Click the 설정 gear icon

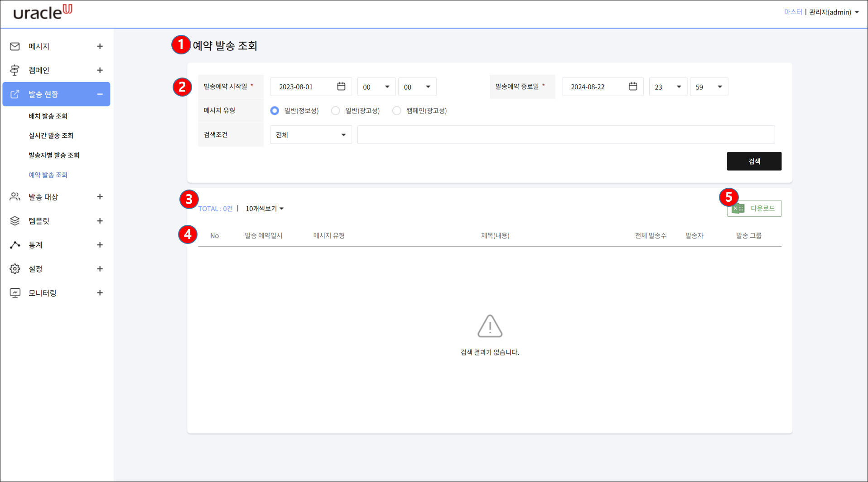[15, 269]
